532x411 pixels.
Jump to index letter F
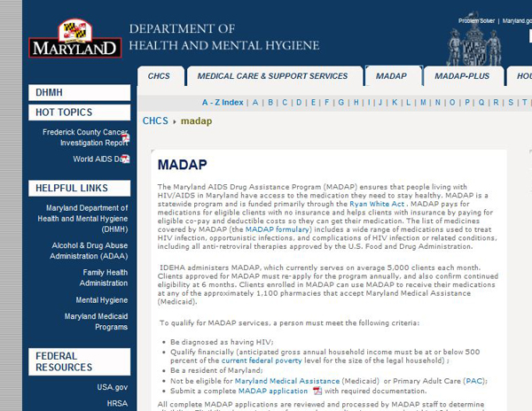pyautogui.click(x=326, y=103)
